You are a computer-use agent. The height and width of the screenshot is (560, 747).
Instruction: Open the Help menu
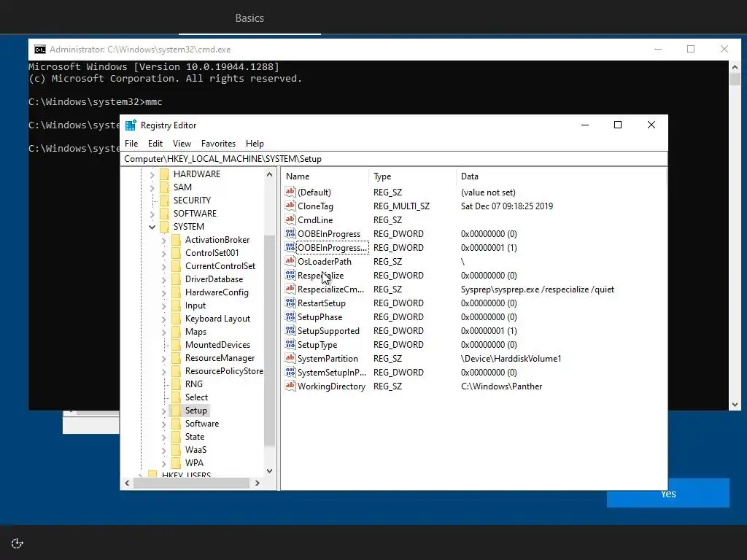tap(255, 144)
